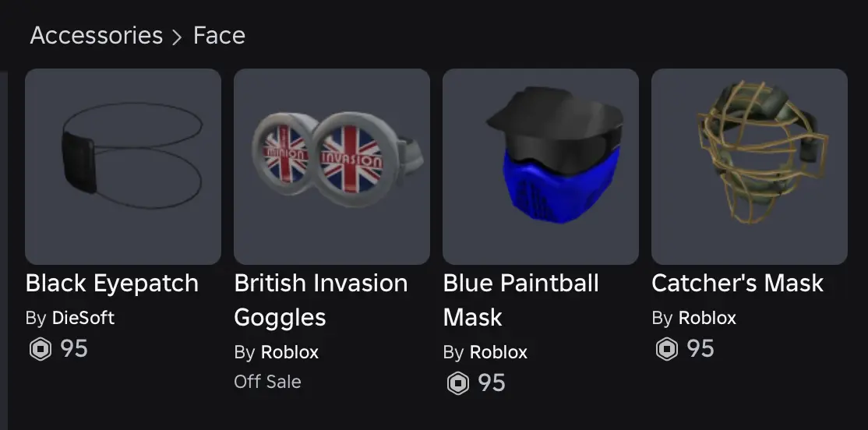
Task: Click the Robux icon under Catcher's Mask
Action: (x=666, y=349)
